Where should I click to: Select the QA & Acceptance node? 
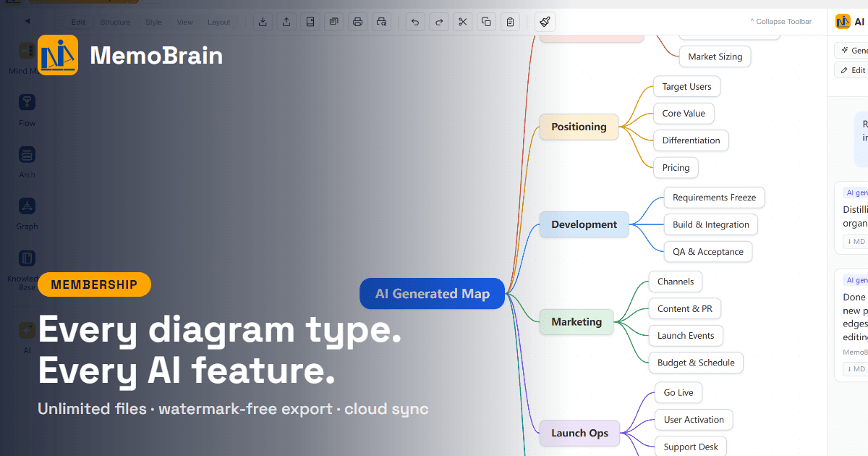(x=708, y=252)
